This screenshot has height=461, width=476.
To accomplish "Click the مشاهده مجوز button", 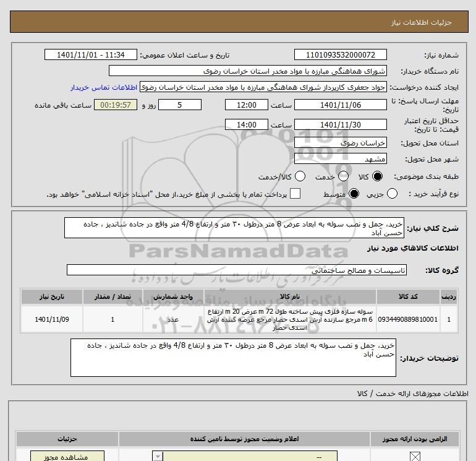I will [x=67, y=456].
